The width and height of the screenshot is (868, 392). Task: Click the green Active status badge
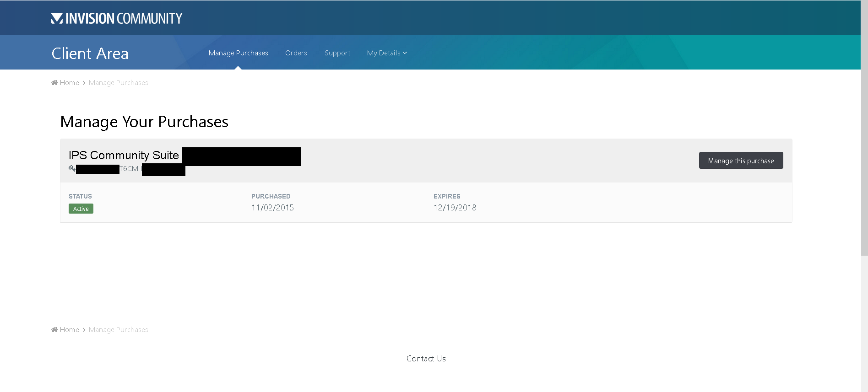click(81, 209)
